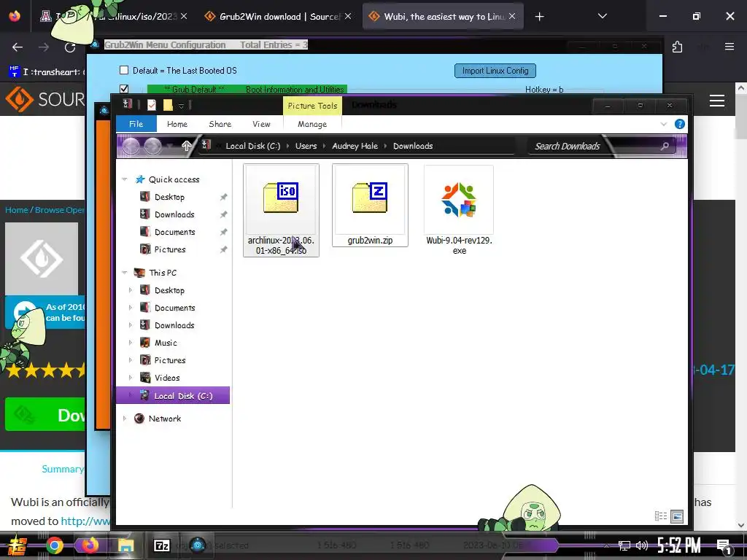Expand Videos under This PC
Screen dimensions: 747x560
(x=131, y=378)
